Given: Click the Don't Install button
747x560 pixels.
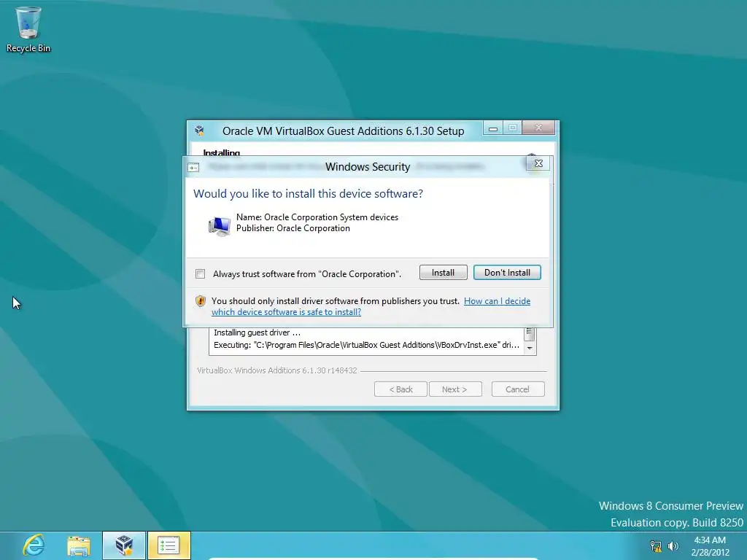Looking at the screenshot, I should pyautogui.click(x=507, y=273).
